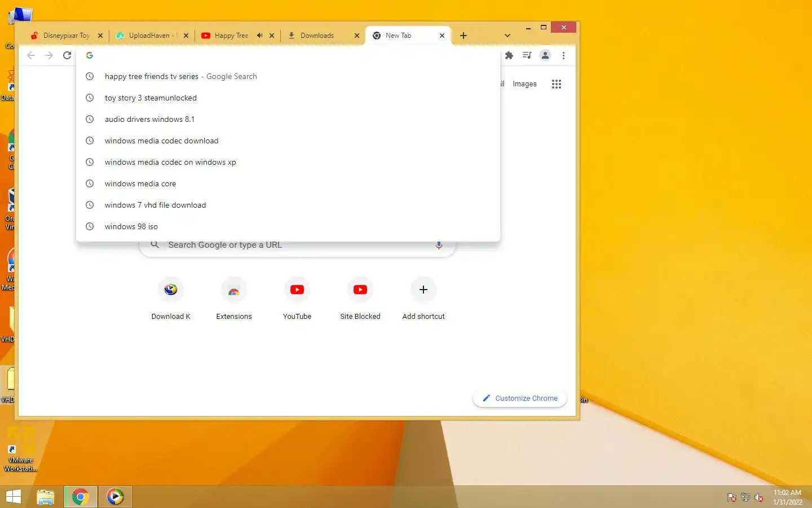
Task: Choose suggestion windows media core
Action: tap(288, 183)
